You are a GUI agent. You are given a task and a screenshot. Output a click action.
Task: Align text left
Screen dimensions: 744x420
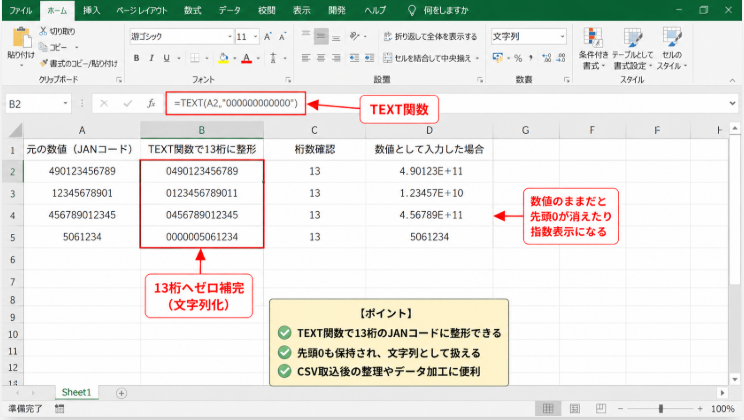(306, 58)
